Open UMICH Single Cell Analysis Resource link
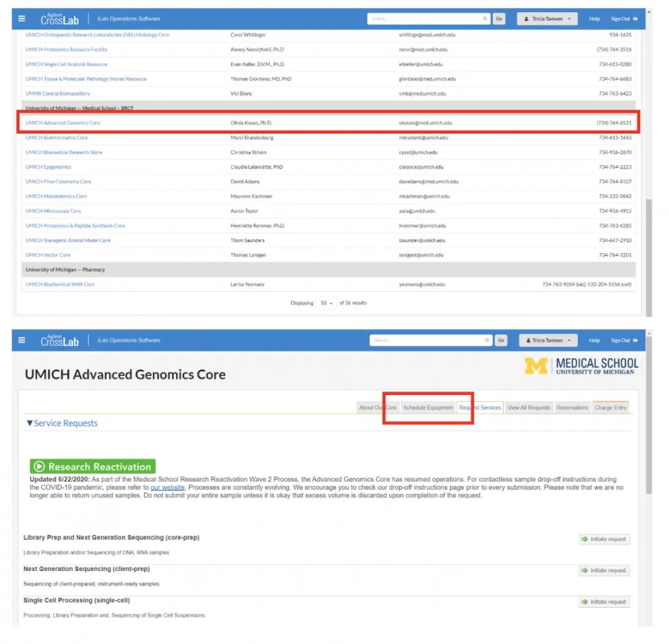669x644 pixels. 66,64
